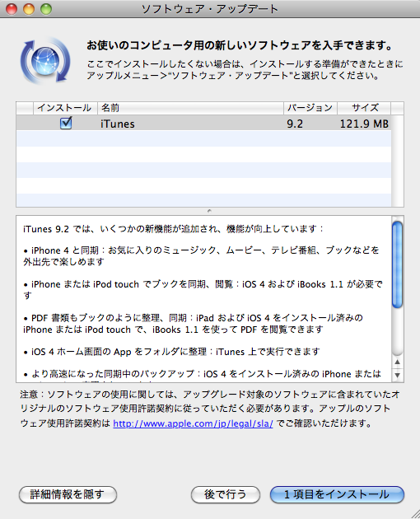420x519 pixels.
Task: Click the split-pane divider handle below list
Action: [209, 211]
